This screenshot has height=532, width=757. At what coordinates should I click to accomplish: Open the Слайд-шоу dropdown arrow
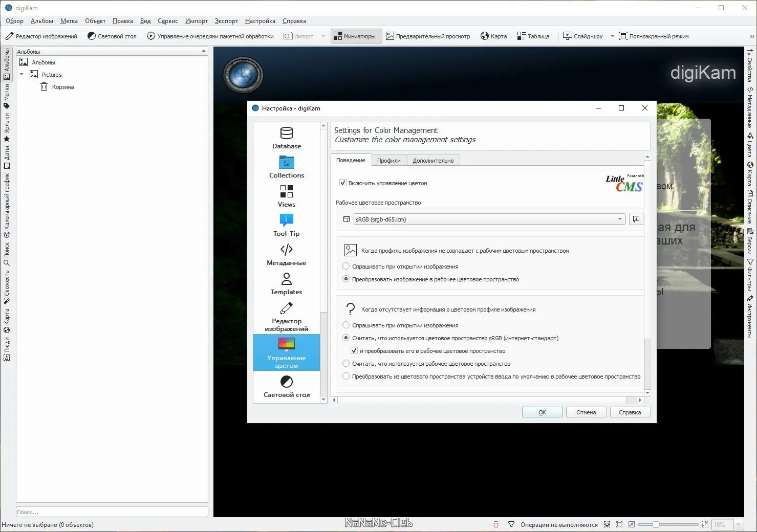[612, 36]
